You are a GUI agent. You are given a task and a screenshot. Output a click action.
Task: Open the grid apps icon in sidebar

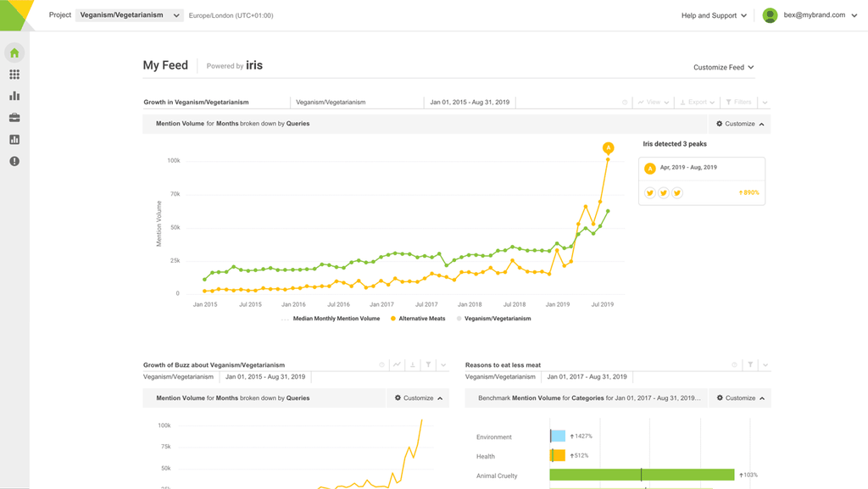(14, 75)
